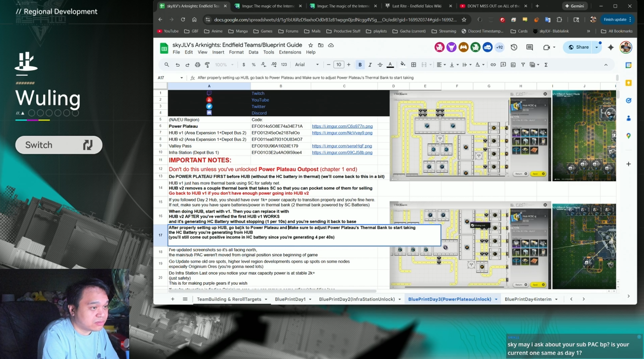Toggle bold formatting
Screen dimensions: 644x359
tap(360, 65)
